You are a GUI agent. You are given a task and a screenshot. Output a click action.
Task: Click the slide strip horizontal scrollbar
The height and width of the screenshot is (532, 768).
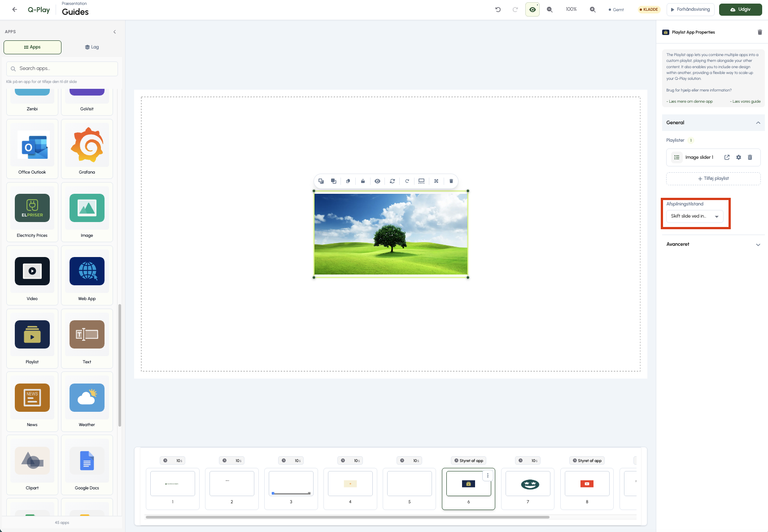pyautogui.click(x=348, y=517)
